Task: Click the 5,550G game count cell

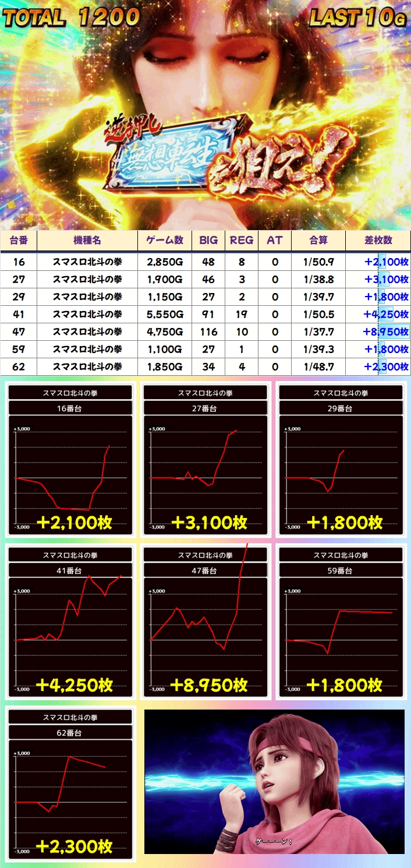Action: (x=165, y=315)
